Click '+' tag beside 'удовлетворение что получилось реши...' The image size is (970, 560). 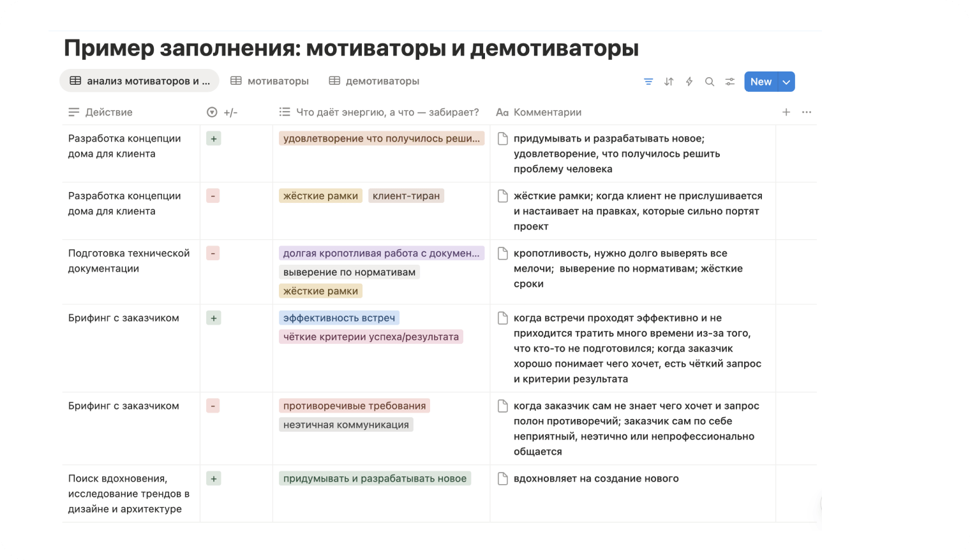[x=214, y=138]
